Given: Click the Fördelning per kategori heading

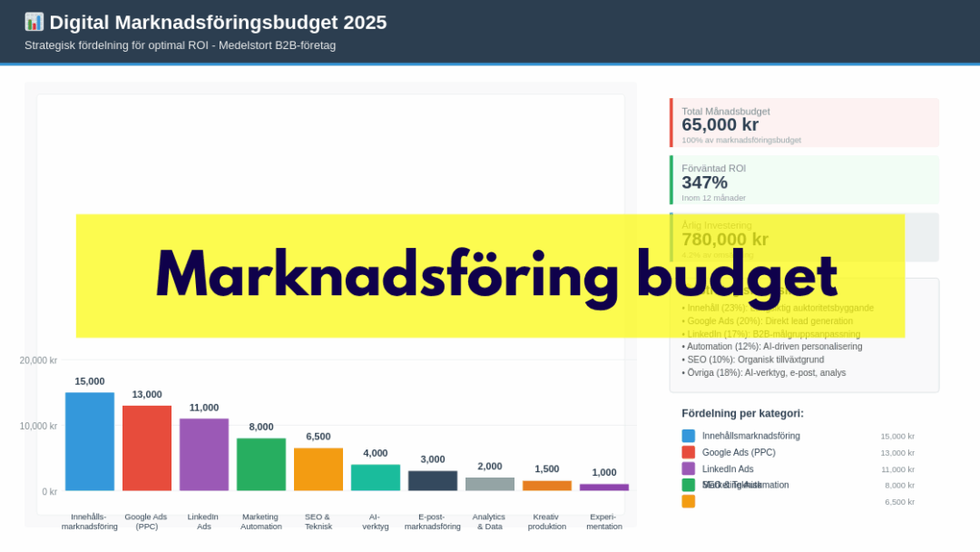Looking at the screenshot, I should pos(742,413).
